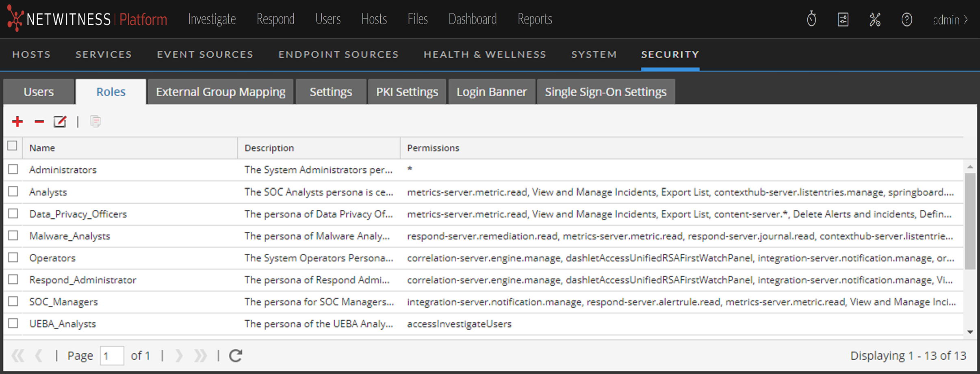This screenshot has height=374, width=980.
Task: Toggle the select-all checkbox in table header
Action: [x=12, y=146]
